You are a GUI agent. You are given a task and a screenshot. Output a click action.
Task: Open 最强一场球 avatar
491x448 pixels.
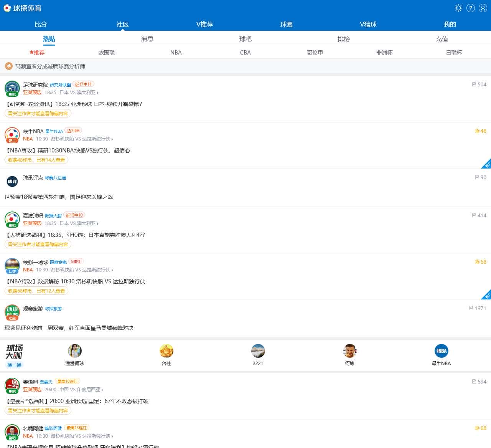coord(12,266)
